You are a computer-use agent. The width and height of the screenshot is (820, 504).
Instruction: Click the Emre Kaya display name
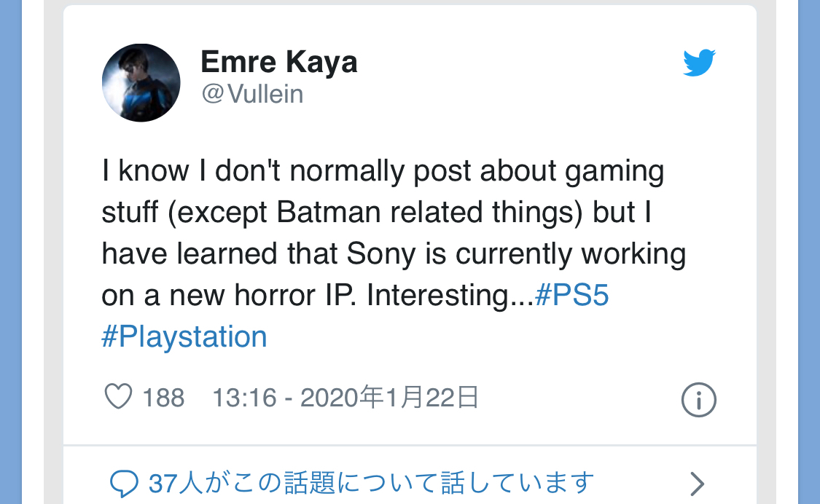pos(279,63)
